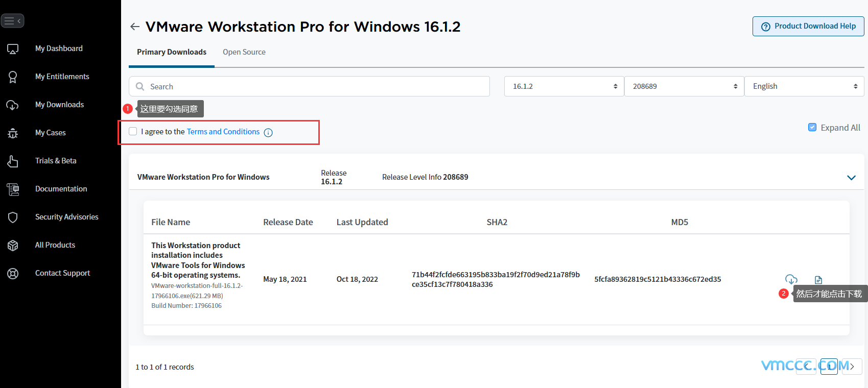The image size is (868, 388).
Task: Open My Downloads in the sidebar
Action: pos(59,105)
